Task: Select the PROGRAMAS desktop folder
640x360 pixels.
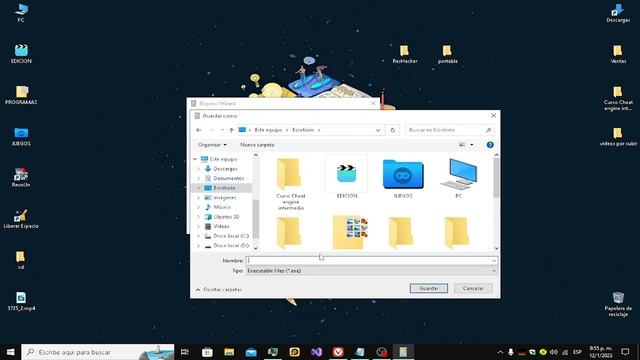Action: [21, 95]
